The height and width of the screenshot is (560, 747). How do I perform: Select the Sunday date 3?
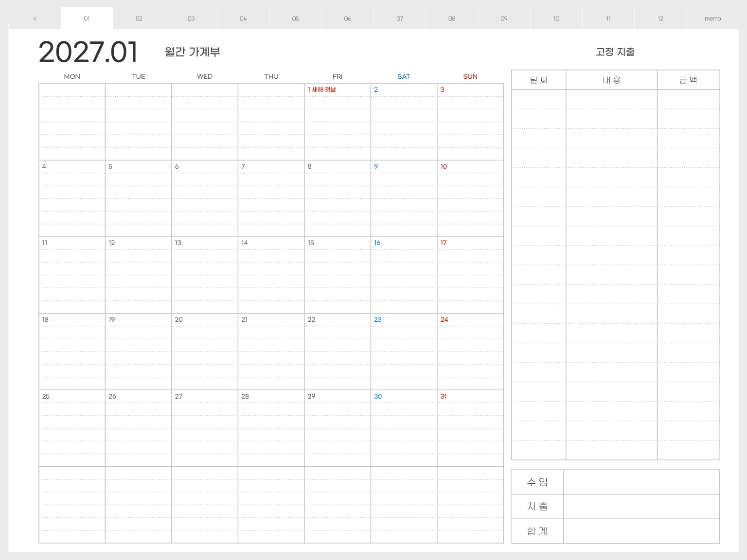point(442,89)
